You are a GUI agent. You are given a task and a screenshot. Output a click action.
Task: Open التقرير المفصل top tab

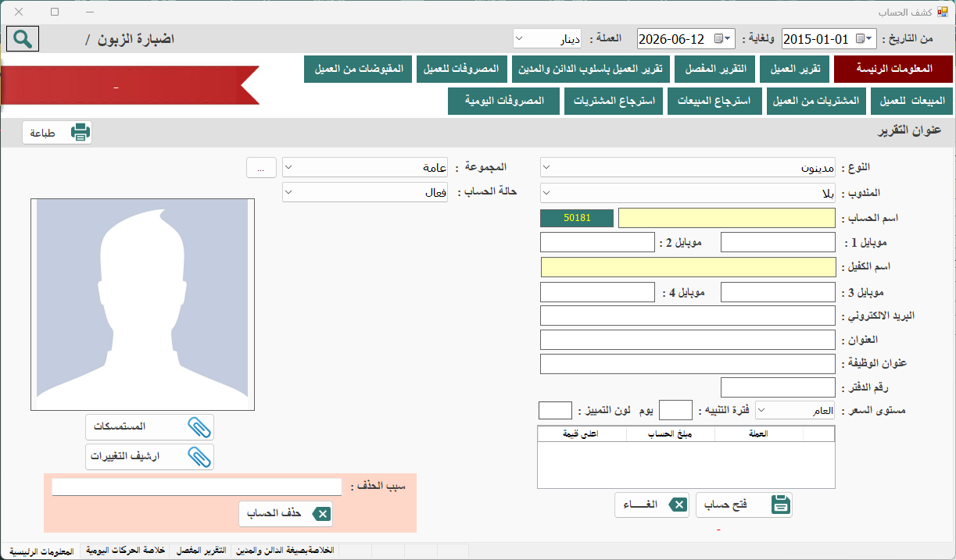pyautogui.click(x=715, y=70)
